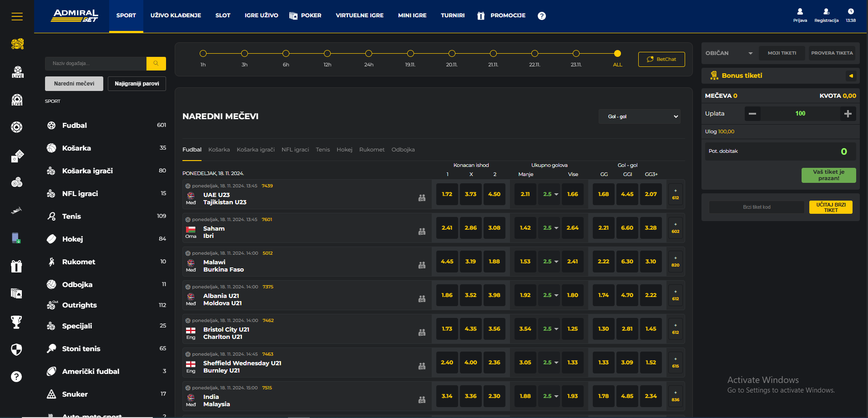This screenshot has width=868, height=418.
Task: Focus the Brzi tiket kod field
Action: (757, 207)
